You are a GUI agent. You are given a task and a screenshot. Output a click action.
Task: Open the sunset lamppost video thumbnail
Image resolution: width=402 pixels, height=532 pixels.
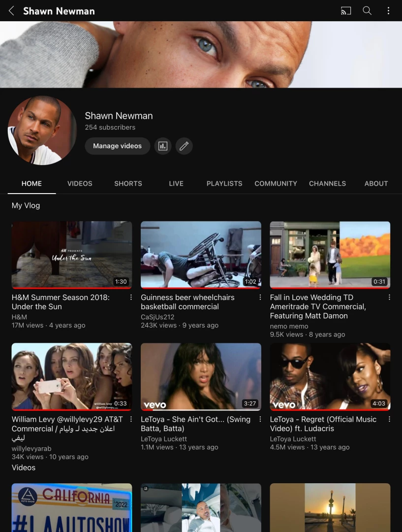(x=330, y=507)
